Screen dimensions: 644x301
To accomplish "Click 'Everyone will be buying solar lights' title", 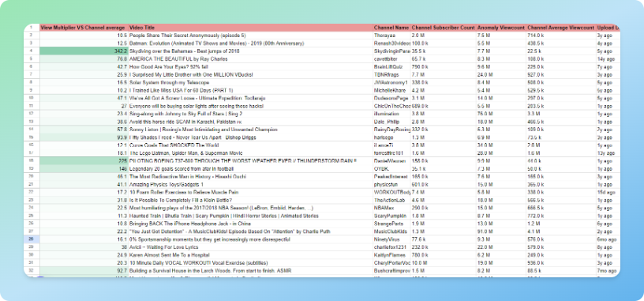I will pos(250,106).
